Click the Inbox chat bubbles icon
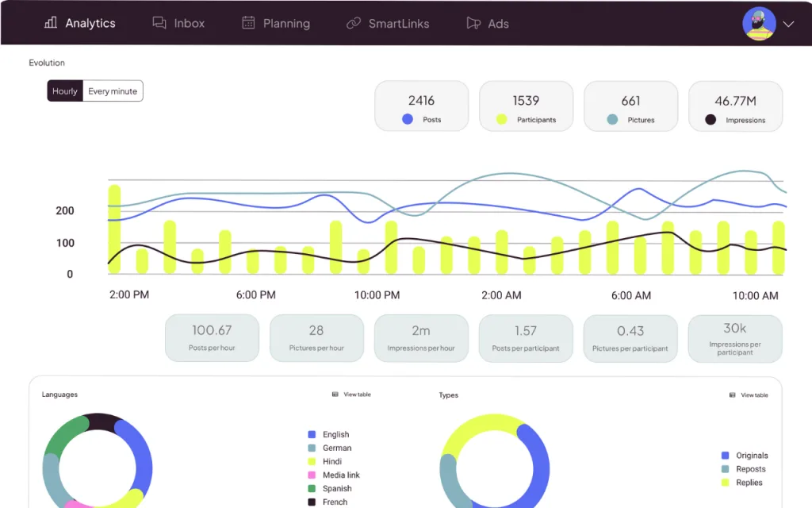Image resolution: width=812 pixels, height=508 pixels. point(159,23)
